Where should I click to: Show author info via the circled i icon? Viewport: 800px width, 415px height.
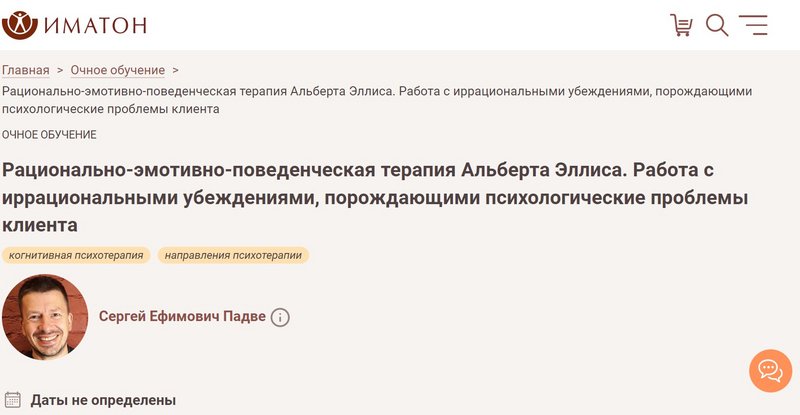pos(280,318)
